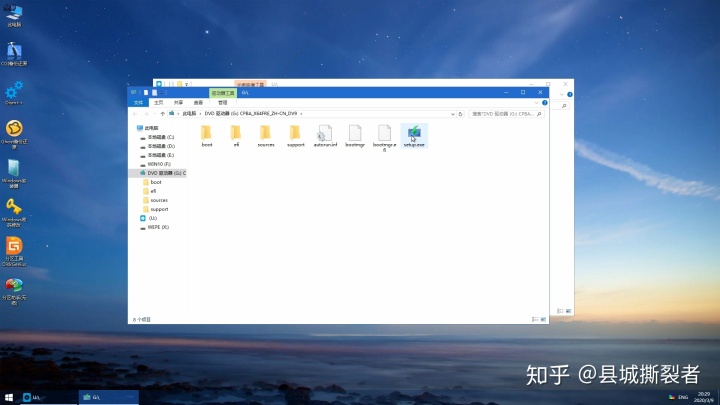Select This PC in navigation tree
The width and height of the screenshot is (720, 405).
(147, 128)
